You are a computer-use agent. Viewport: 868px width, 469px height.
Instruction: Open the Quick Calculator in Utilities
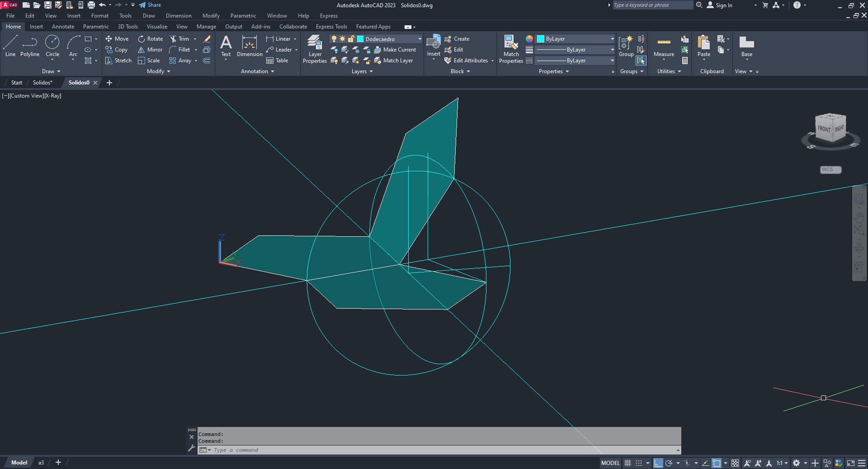coord(685,61)
